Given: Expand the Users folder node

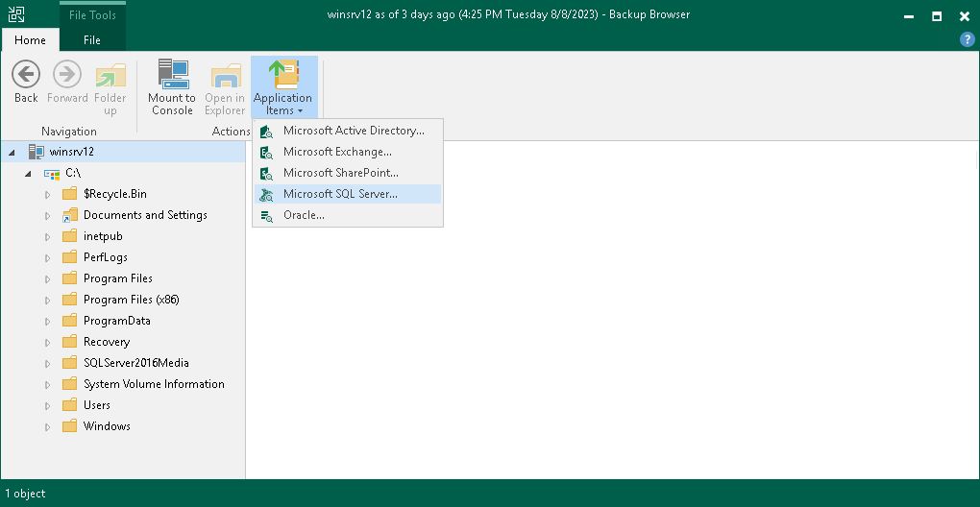Looking at the screenshot, I should click(47, 406).
